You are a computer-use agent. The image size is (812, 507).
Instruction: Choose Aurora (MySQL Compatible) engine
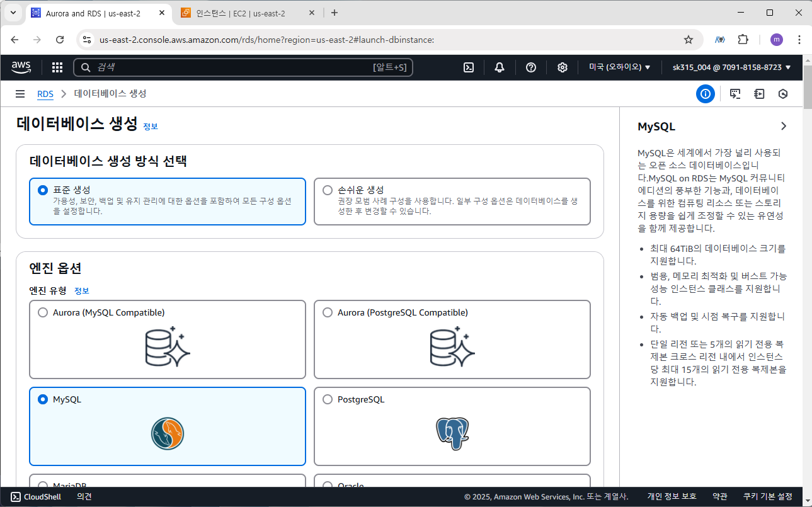tap(43, 312)
